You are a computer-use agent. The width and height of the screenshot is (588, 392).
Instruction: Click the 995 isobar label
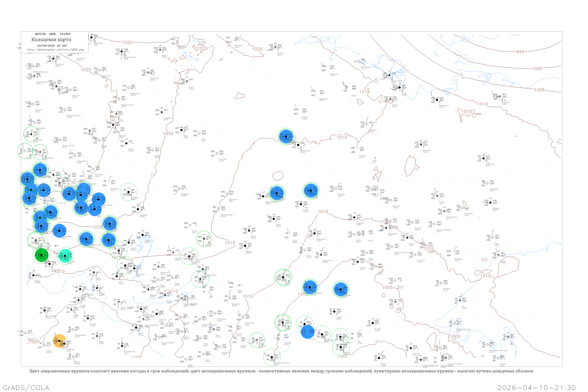(520, 52)
